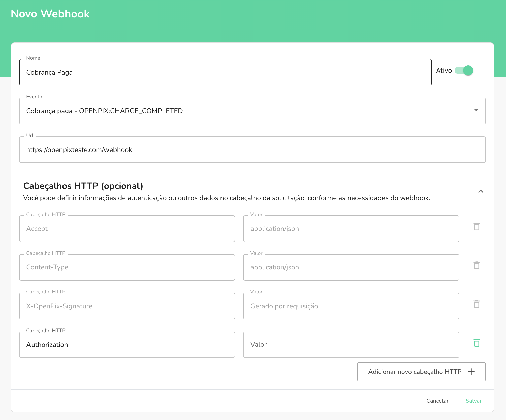This screenshot has height=420, width=506.
Task: Click Gerado por requisição value field
Action: 351,306
